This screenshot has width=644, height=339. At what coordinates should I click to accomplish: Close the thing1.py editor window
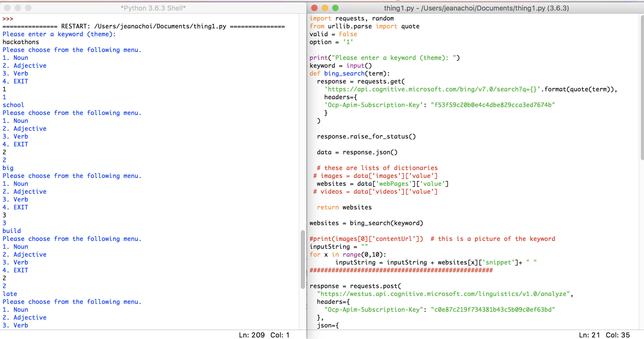[x=314, y=8]
